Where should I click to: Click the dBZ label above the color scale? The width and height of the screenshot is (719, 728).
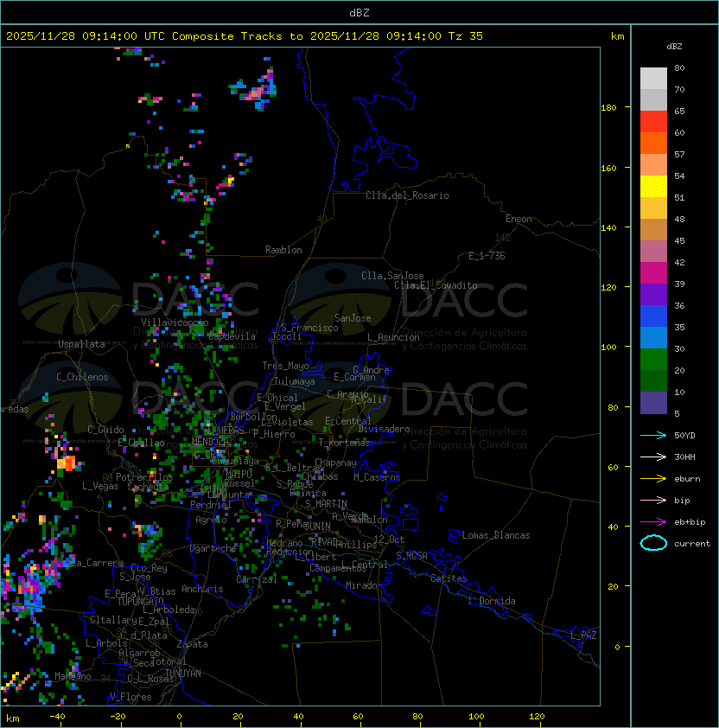click(674, 47)
